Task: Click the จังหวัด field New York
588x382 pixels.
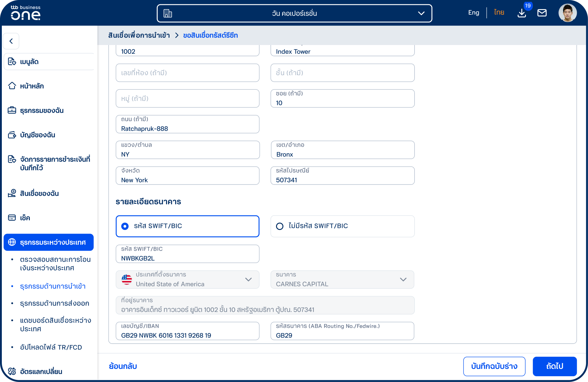Action: pyautogui.click(x=187, y=175)
